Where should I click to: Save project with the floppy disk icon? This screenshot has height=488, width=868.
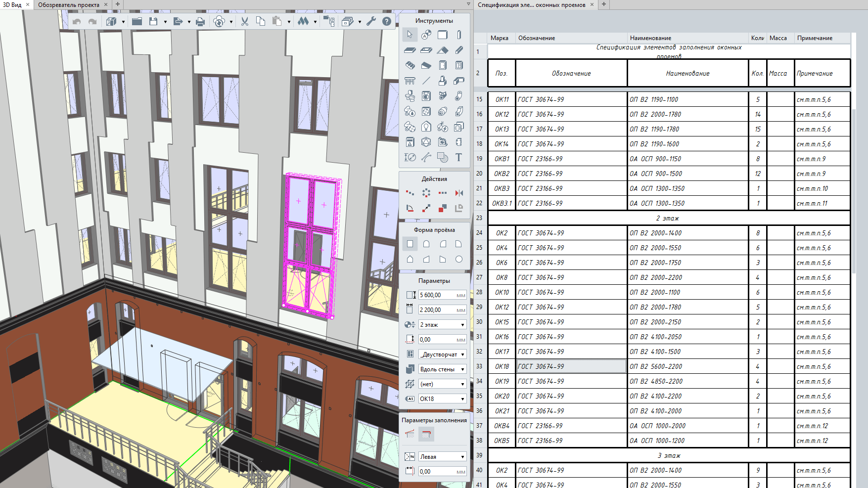click(x=153, y=21)
